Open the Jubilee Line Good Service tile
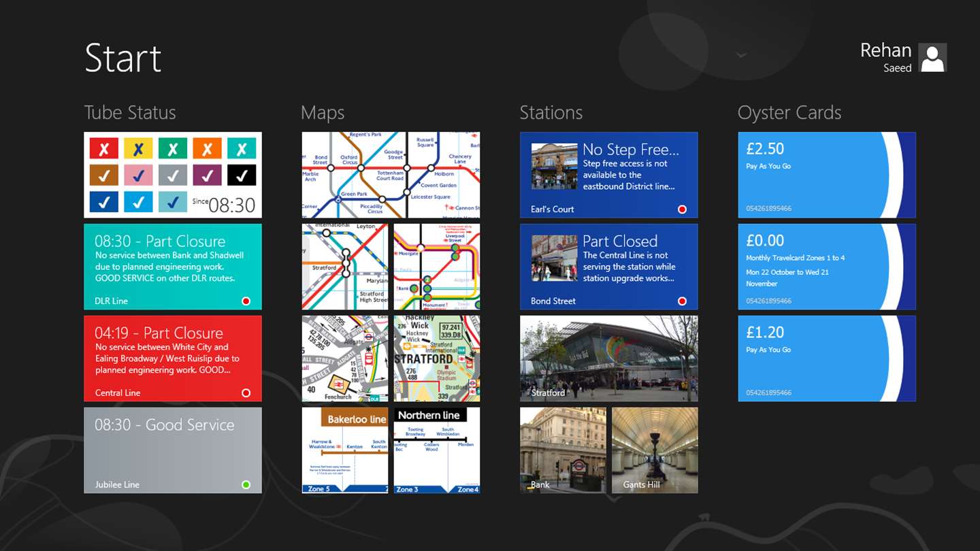The height and width of the screenshot is (551, 980). (x=173, y=450)
